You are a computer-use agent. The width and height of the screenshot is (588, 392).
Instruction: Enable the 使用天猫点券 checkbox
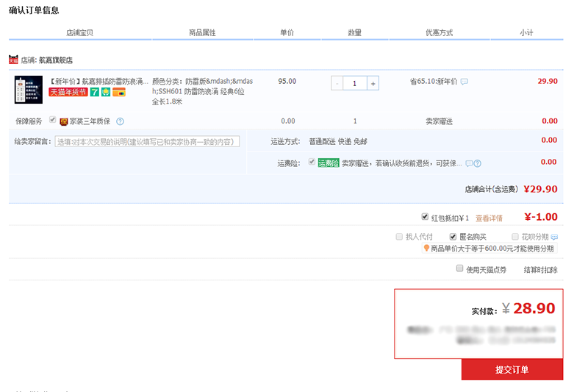[x=460, y=268]
